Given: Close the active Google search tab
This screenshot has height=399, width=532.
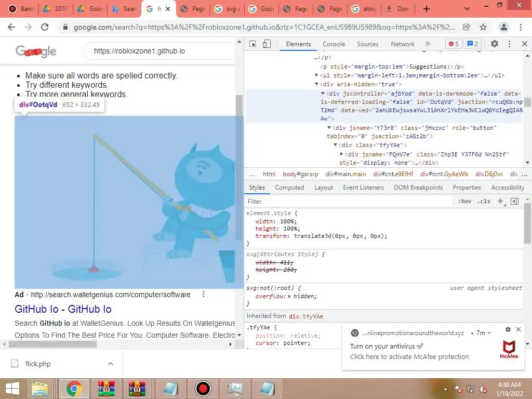Looking at the screenshot, I should click(168, 9).
